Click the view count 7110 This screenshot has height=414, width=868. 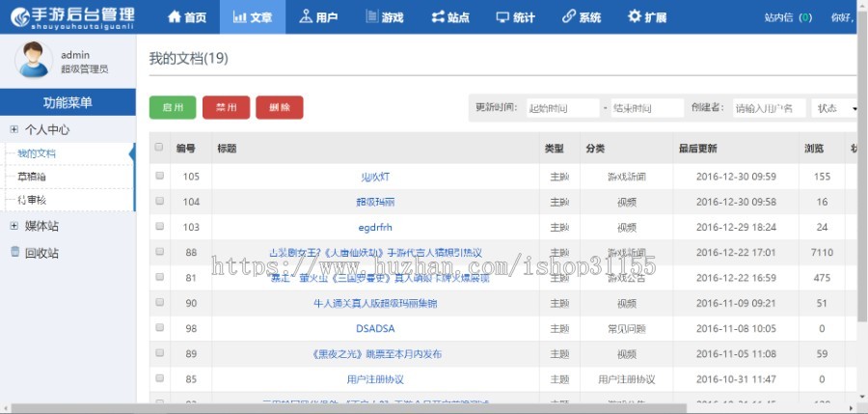pos(822,252)
